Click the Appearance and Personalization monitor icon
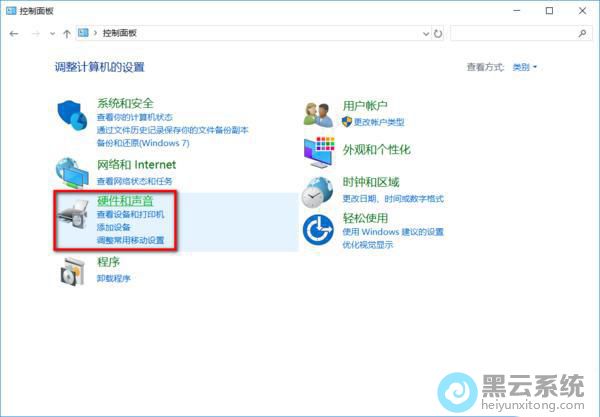The width and height of the screenshot is (600, 417). (318, 151)
